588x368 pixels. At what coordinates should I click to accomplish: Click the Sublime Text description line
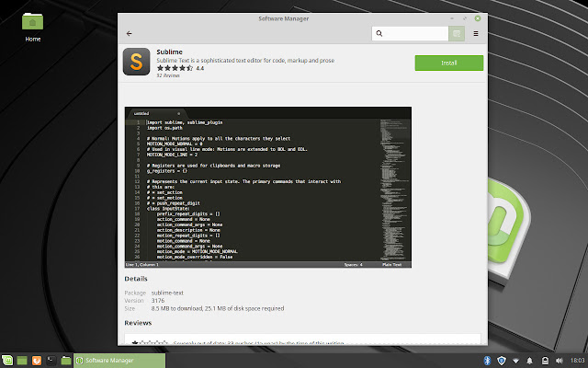coord(245,61)
